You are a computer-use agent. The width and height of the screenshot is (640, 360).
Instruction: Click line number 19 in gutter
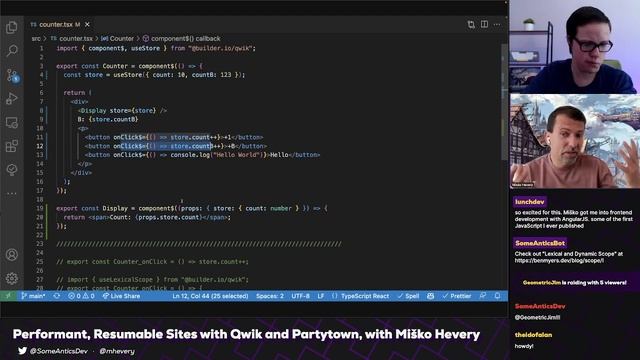pos(40,208)
